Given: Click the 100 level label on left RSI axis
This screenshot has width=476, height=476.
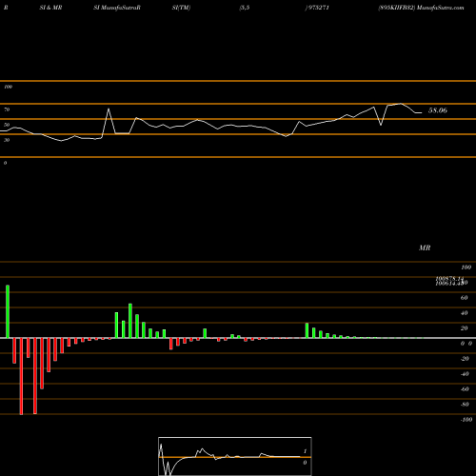Looking at the screenshot, I should click(x=8, y=87).
